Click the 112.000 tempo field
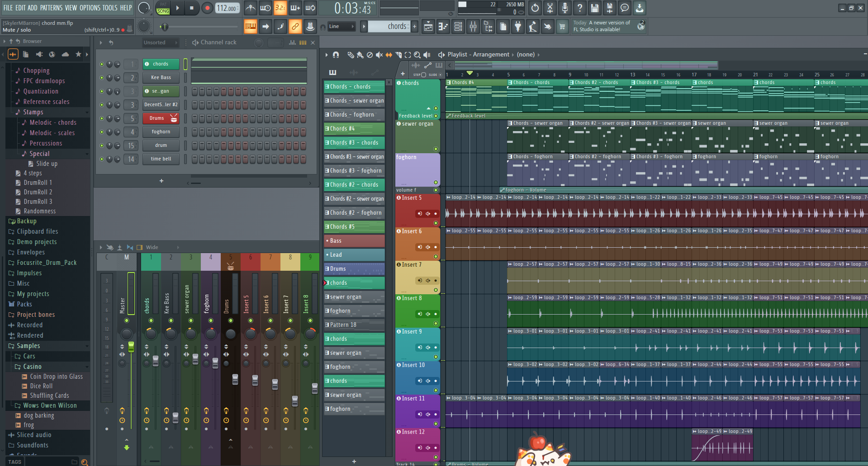The image size is (868, 466). [227, 8]
